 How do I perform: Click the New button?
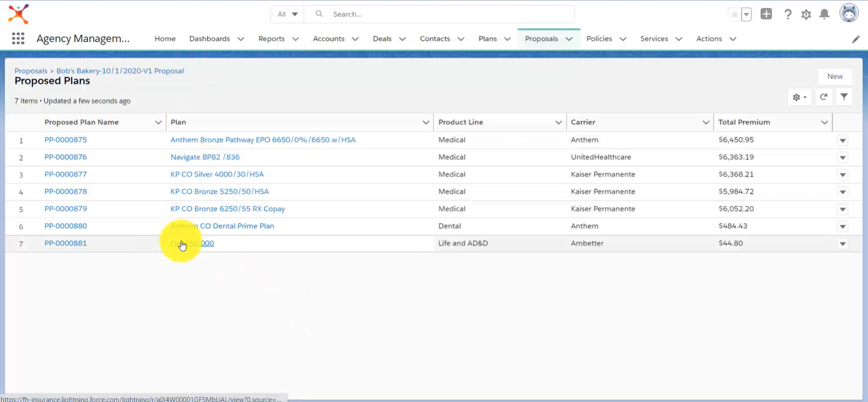coord(835,76)
